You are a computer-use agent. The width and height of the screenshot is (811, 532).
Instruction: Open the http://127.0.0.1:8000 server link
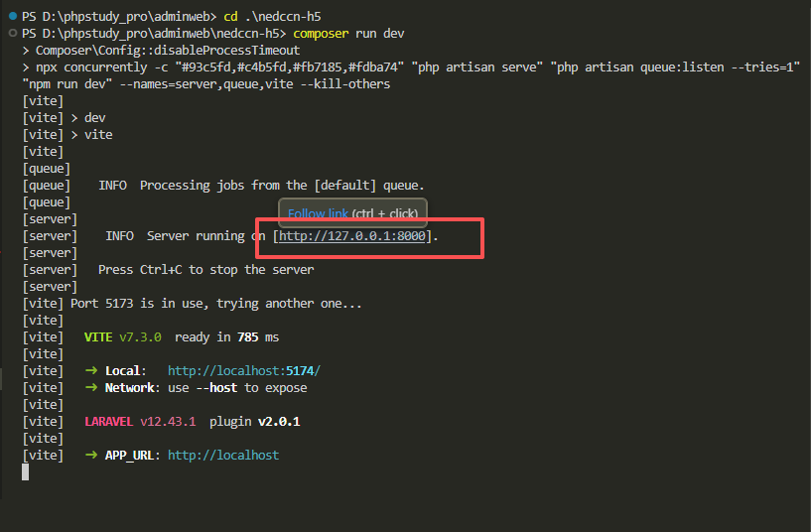click(352, 236)
